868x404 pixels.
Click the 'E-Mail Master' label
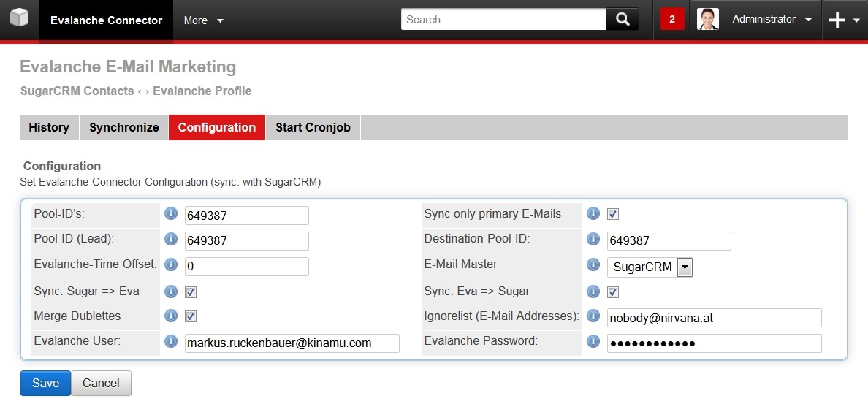click(x=460, y=264)
